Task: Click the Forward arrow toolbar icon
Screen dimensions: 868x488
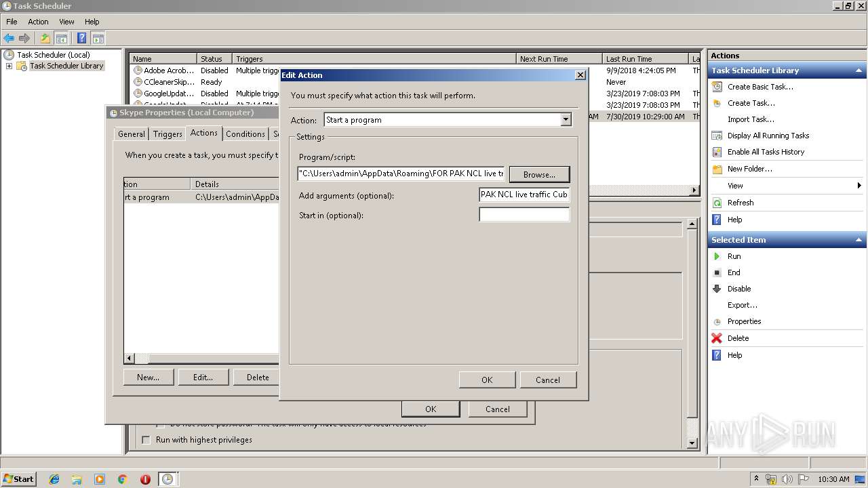Action: pyautogui.click(x=24, y=38)
